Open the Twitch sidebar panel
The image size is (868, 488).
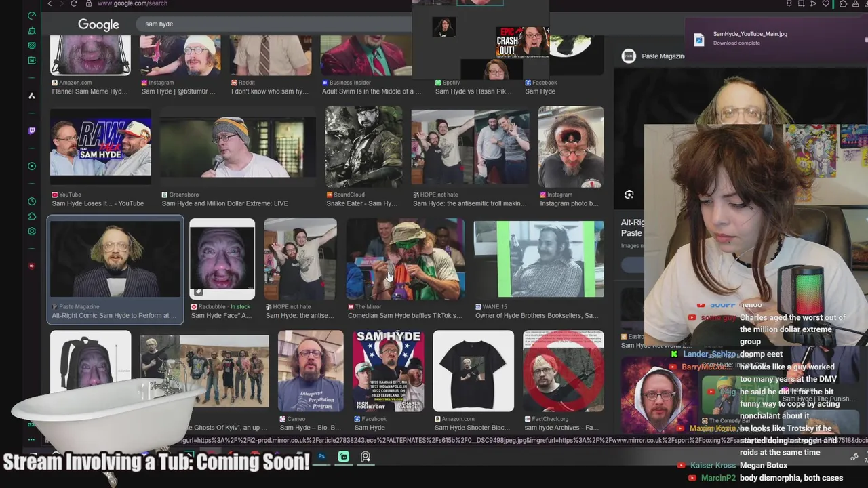(32, 131)
